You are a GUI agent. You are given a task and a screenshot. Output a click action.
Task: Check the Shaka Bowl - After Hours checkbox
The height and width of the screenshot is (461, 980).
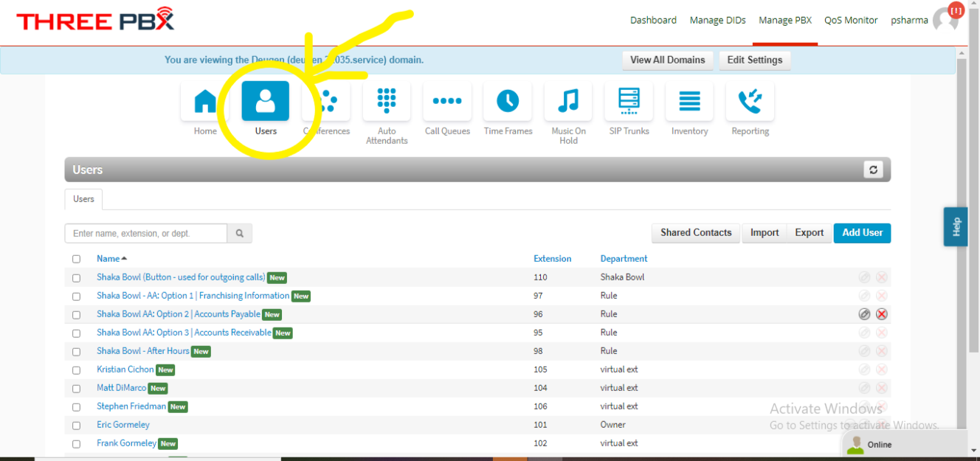coord(76,352)
